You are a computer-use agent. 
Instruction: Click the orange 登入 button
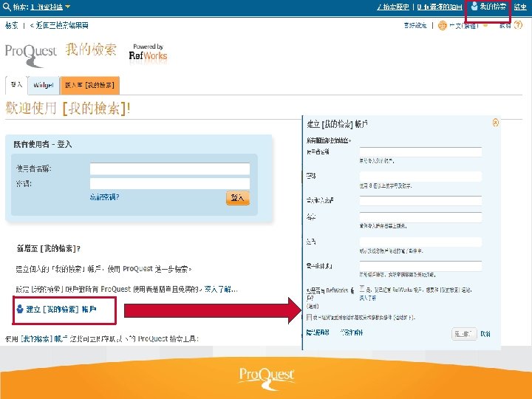click(237, 198)
